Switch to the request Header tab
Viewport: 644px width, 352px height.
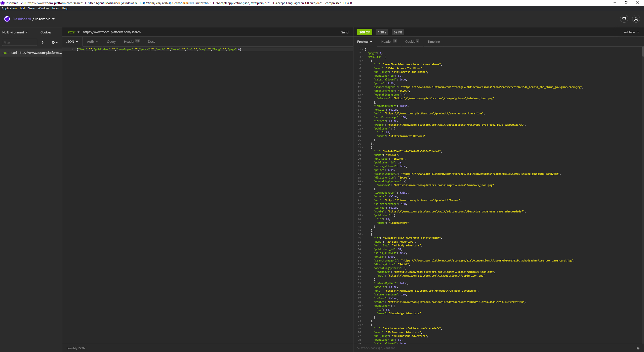tap(132, 42)
